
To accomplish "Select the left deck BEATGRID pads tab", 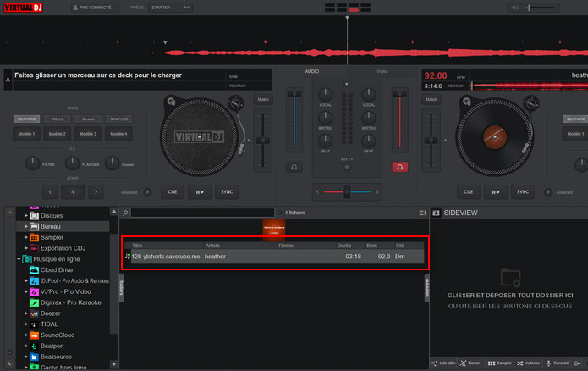I will pos(26,119).
